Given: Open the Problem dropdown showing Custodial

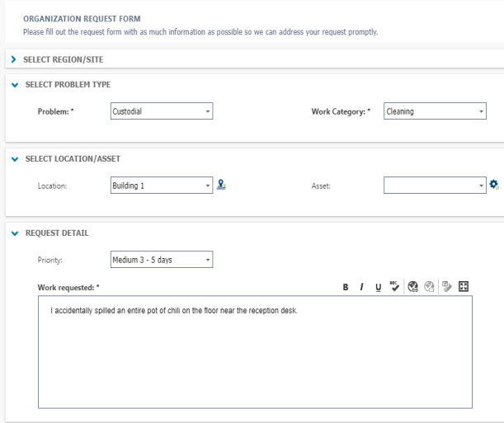Looking at the screenshot, I should (162, 111).
